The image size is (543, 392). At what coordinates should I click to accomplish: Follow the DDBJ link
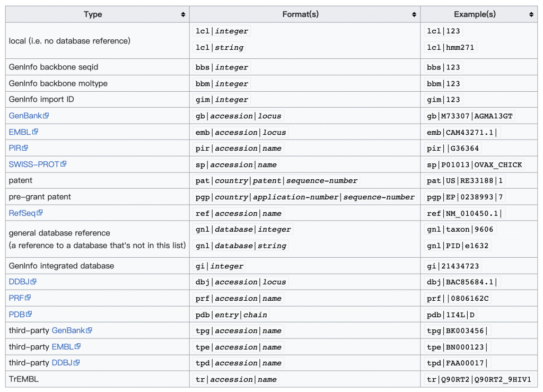coord(19,282)
